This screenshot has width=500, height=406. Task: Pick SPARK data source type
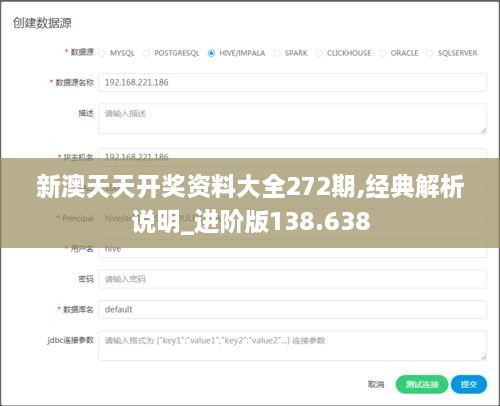coord(277,53)
